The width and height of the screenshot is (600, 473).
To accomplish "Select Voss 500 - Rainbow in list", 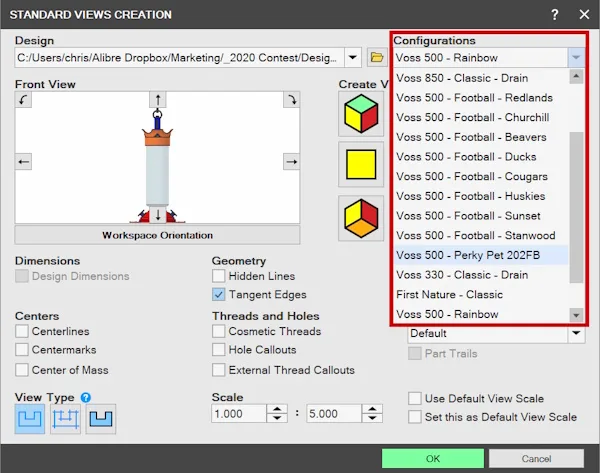I will coord(481,314).
